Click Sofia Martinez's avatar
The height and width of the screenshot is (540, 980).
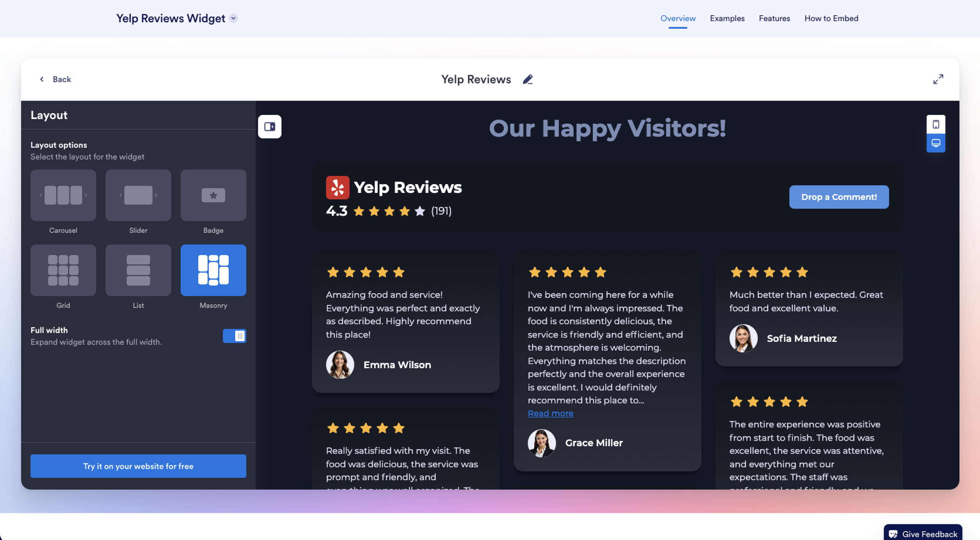coord(743,338)
